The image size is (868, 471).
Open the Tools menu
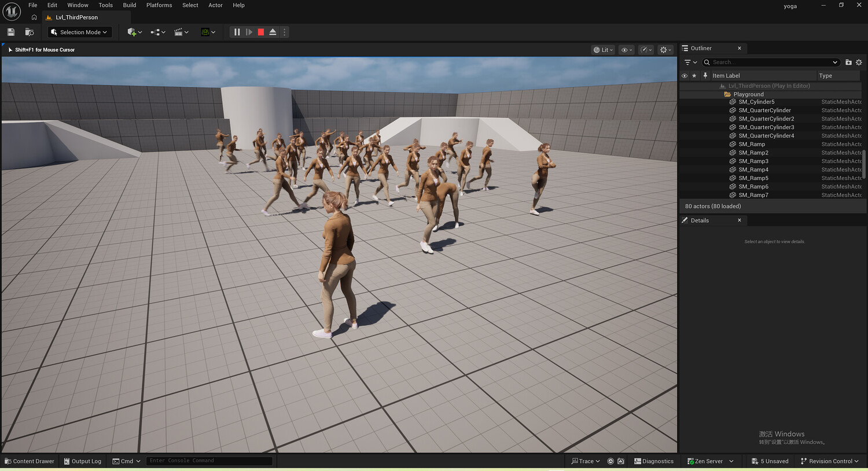click(x=106, y=5)
